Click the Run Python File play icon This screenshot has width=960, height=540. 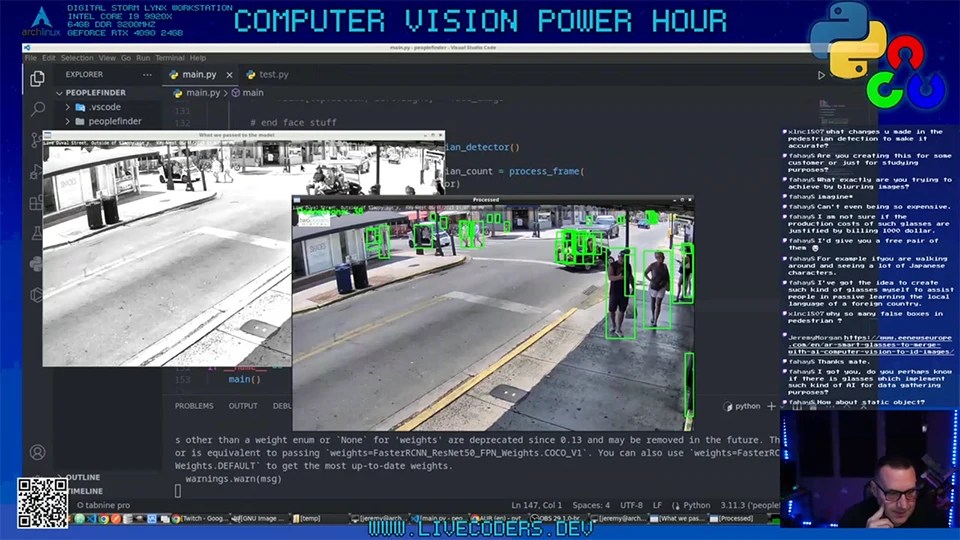click(x=821, y=75)
